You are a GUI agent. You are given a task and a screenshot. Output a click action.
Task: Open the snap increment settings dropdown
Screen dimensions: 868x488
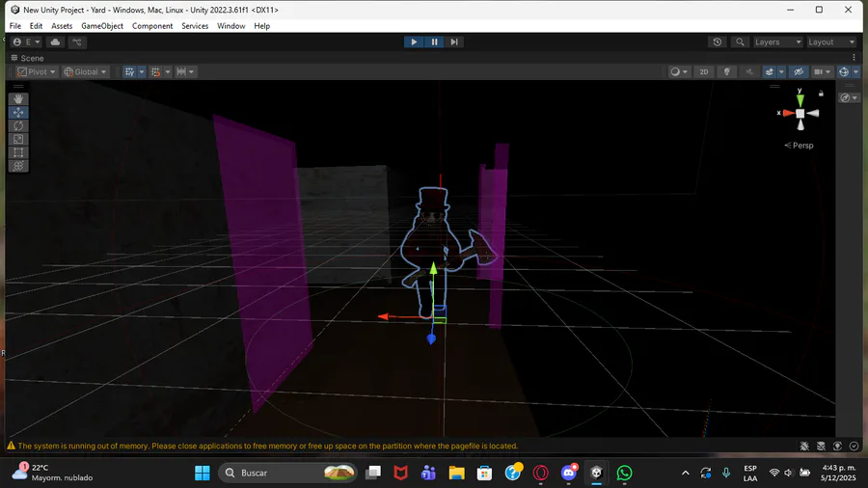point(185,72)
